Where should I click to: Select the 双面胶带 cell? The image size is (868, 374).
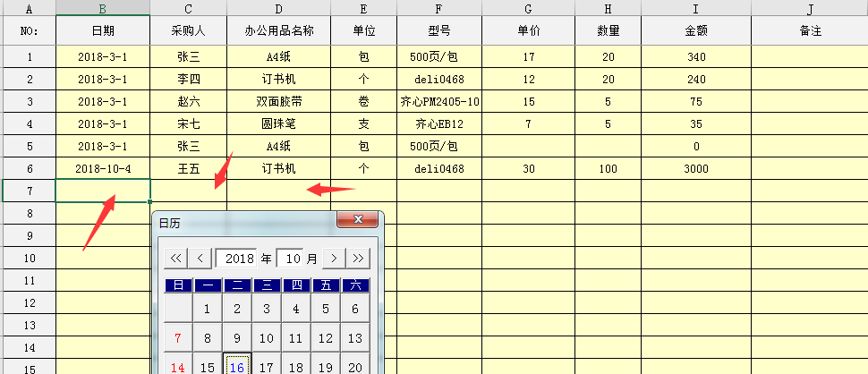pyautogui.click(x=279, y=102)
